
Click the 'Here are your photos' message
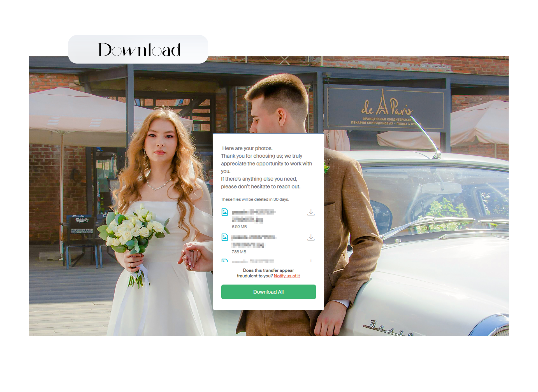247,148
